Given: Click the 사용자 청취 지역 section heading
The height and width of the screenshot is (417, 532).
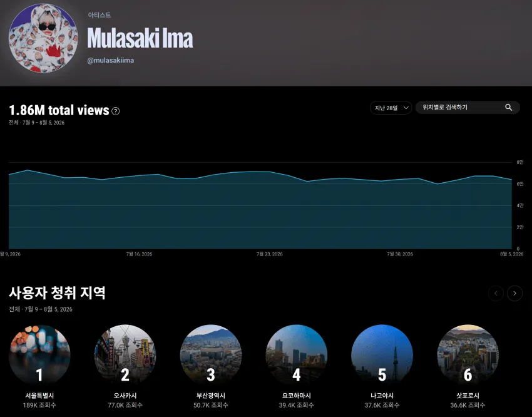Looking at the screenshot, I should pyautogui.click(x=57, y=293).
